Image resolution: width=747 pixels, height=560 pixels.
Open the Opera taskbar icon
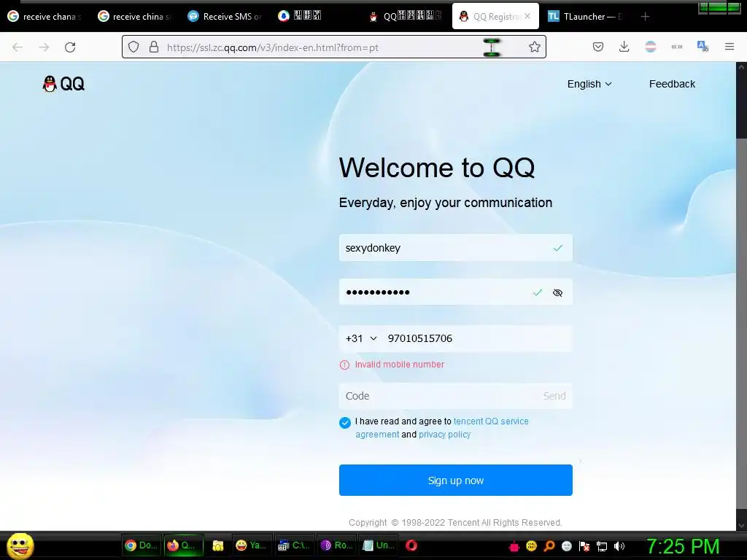411,545
